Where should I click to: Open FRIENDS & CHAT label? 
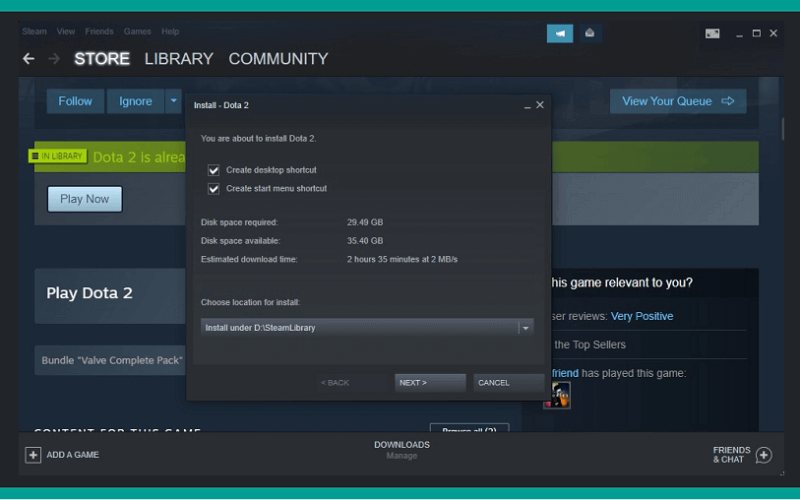click(x=732, y=455)
